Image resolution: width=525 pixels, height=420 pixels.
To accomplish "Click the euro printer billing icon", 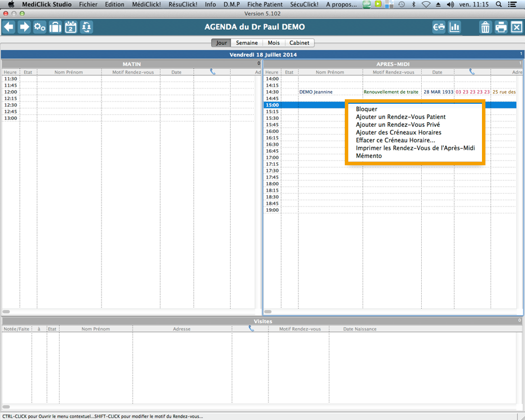I will (x=439, y=27).
